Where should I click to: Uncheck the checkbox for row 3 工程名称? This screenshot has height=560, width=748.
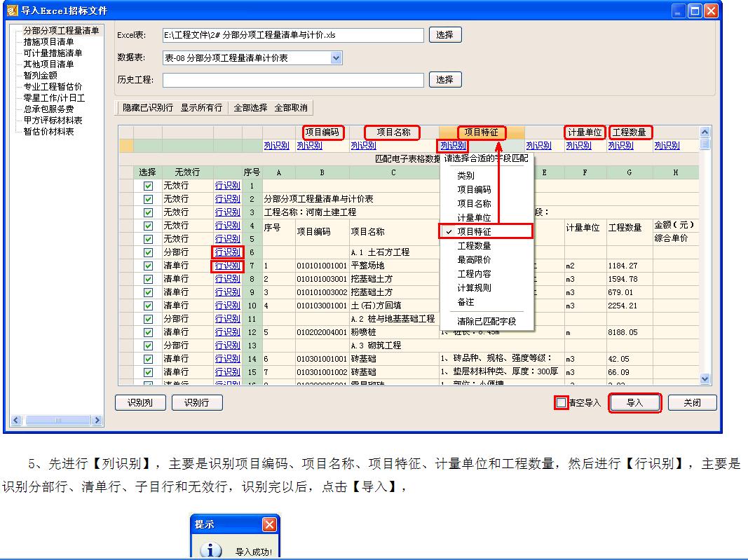[149, 212]
